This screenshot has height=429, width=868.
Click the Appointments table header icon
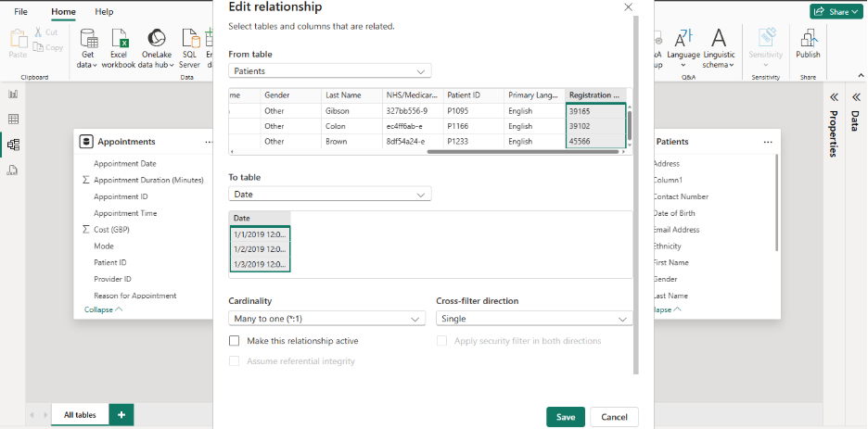click(86, 142)
